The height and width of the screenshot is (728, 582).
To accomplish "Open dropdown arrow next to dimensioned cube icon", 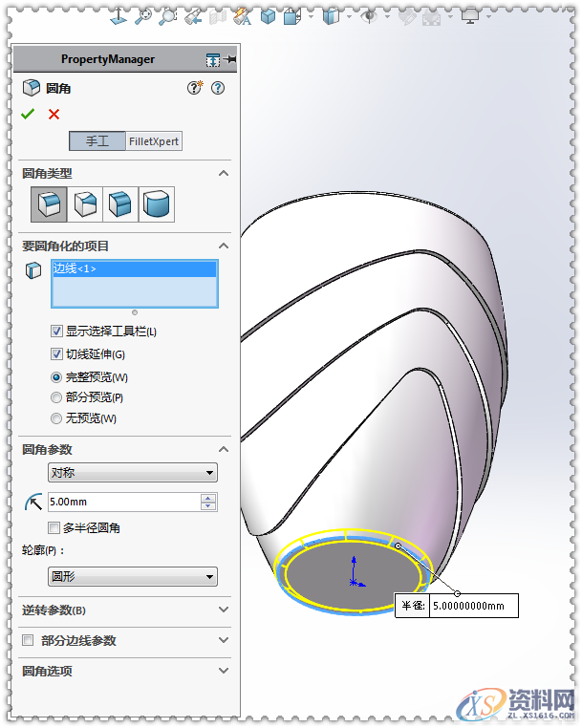I will (311, 16).
